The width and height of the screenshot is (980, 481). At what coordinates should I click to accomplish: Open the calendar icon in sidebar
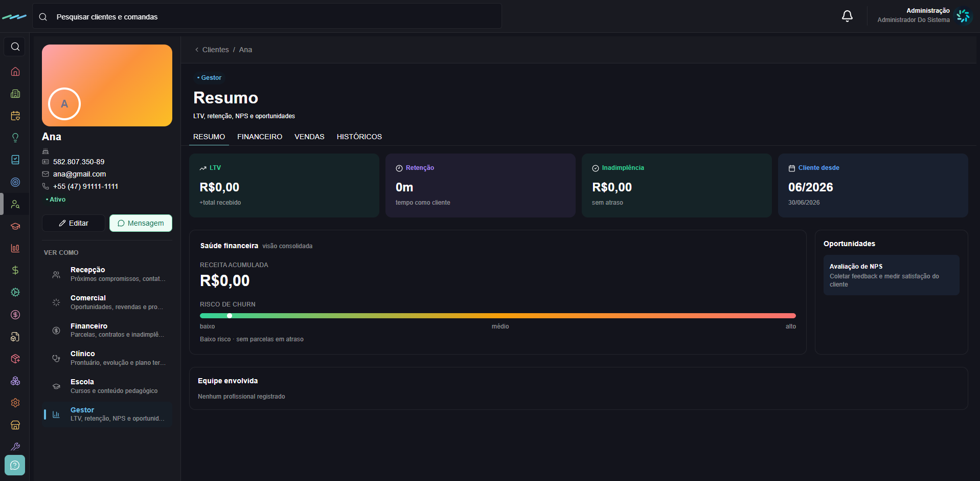click(x=15, y=116)
